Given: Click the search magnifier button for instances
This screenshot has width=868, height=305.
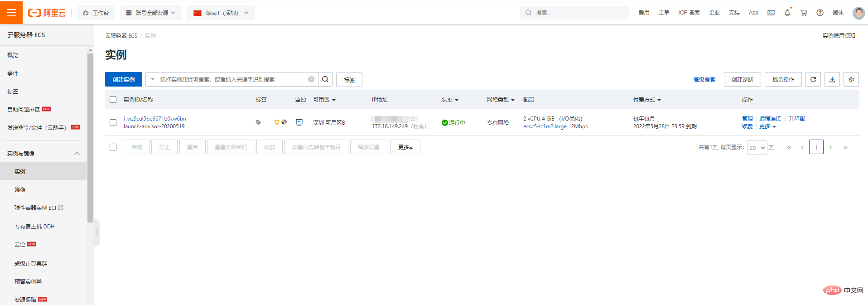Looking at the screenshot, I should click(325, 79).
